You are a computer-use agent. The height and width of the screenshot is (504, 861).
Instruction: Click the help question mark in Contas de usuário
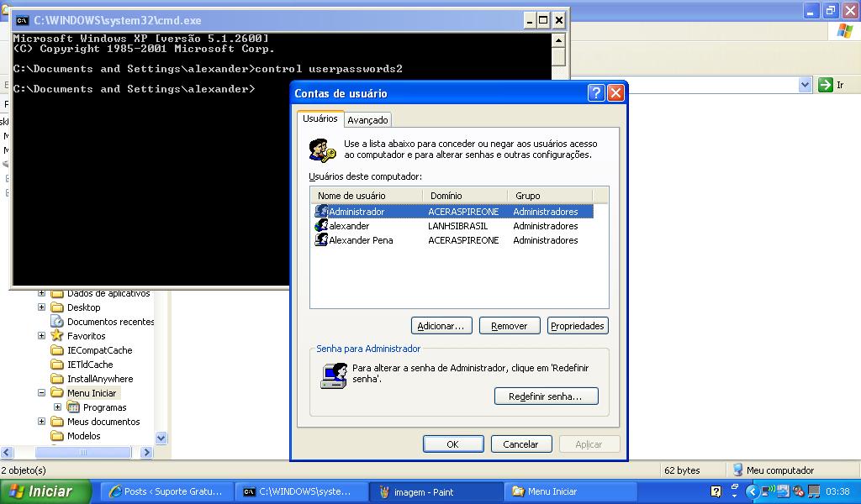click(x=596, y=93)
